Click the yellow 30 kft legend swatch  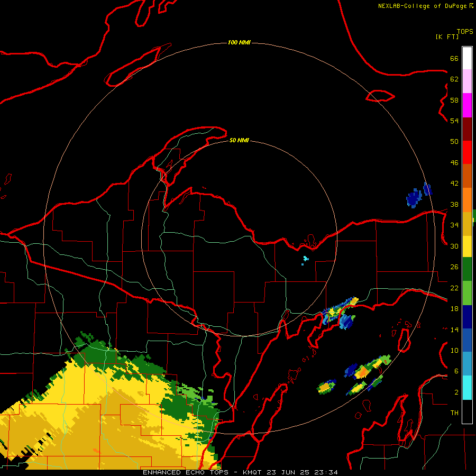point(467,246)
